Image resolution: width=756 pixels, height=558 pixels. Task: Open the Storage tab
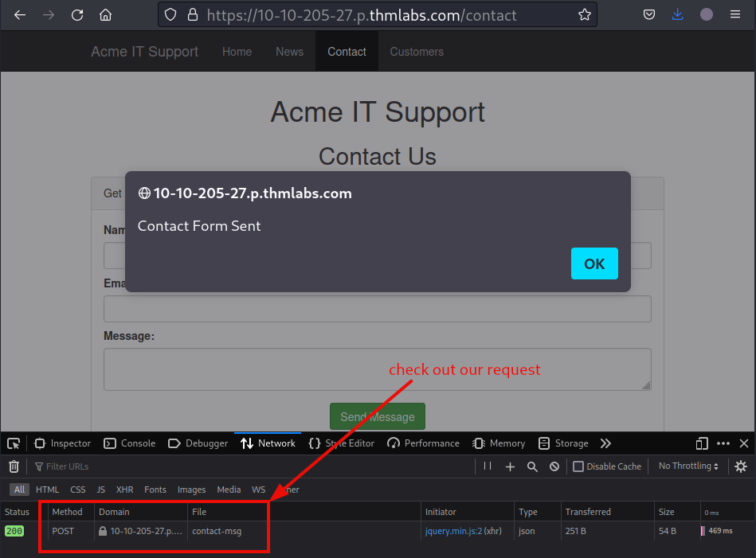tap(563, 443)
